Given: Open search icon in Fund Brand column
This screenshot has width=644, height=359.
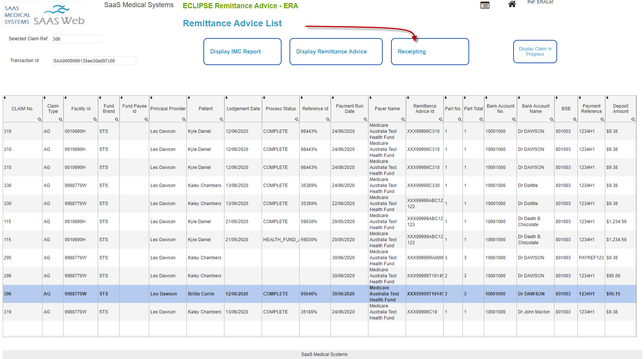Looking at the screenshot, I should pos(117,119).
